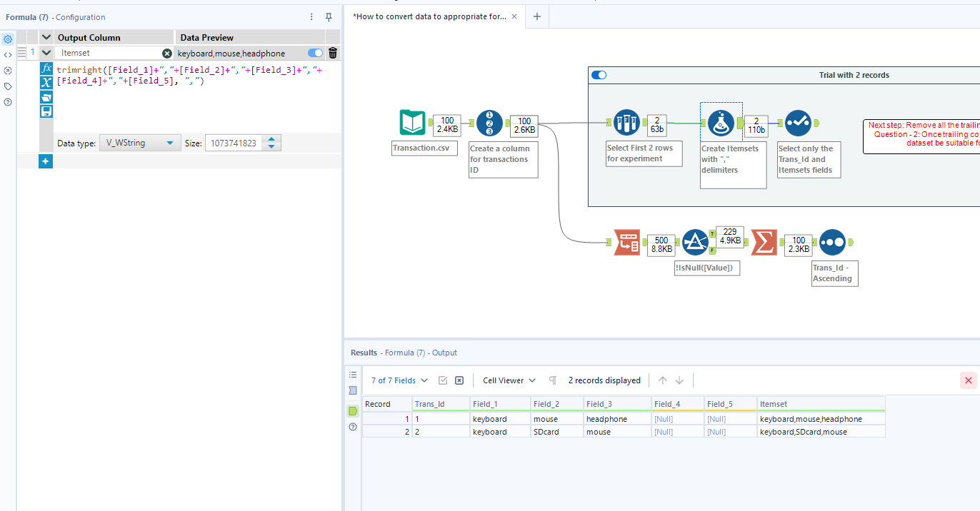Pin the Formula Configuration panel

tap(329, 17)
